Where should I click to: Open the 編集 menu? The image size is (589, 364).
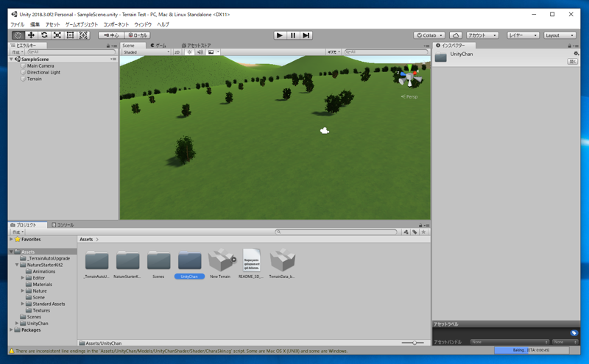click(x=35, y=24)
